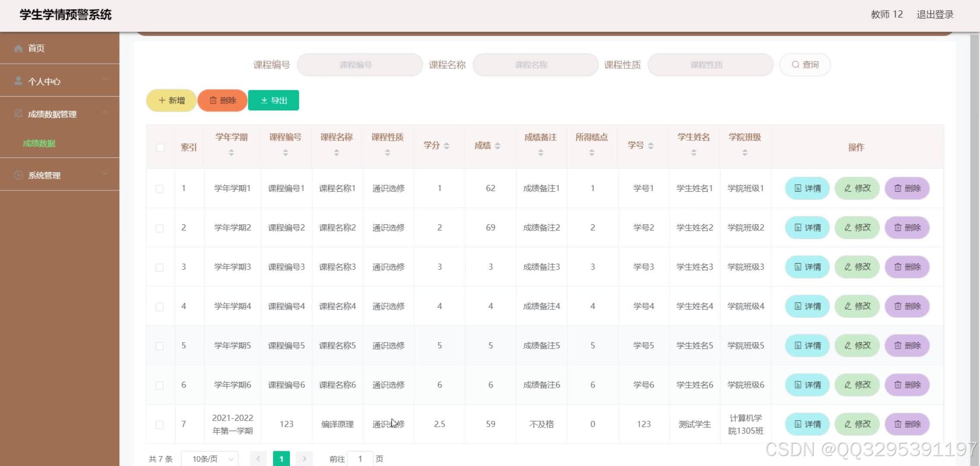Image resolution: width=980 pixels, height=466 pixels.
Task: Click purple 删除 for row 学年学期6
Action: click(x=907, y=384)
